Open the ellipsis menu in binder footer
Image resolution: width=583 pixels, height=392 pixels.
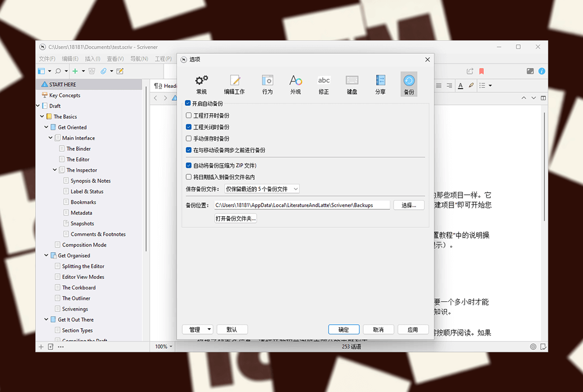point(61,347)
